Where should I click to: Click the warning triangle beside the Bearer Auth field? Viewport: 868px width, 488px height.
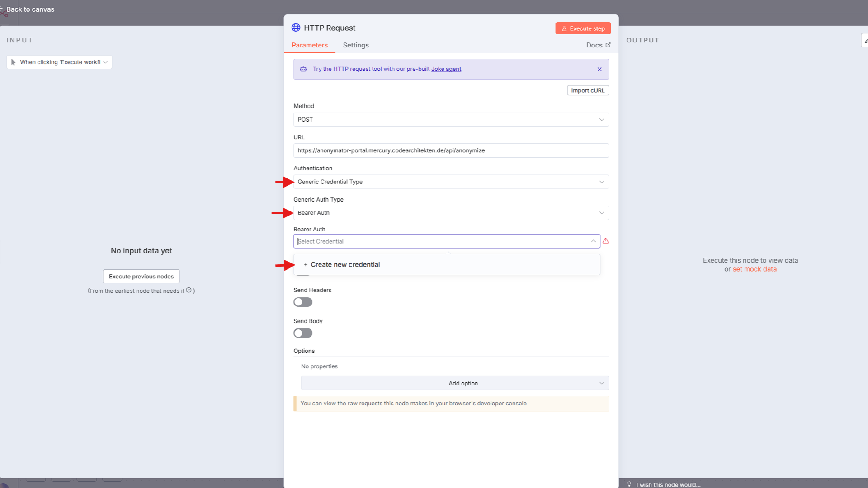click(605, 241)
